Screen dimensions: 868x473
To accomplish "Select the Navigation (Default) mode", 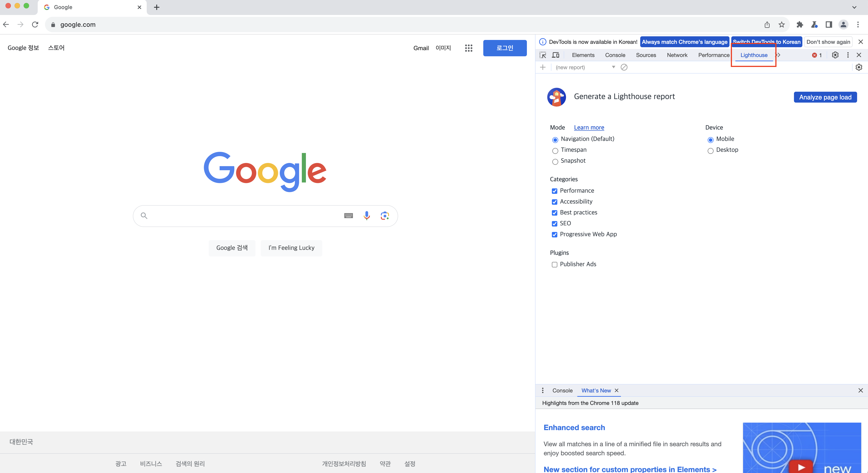I will tap(555, 140).
